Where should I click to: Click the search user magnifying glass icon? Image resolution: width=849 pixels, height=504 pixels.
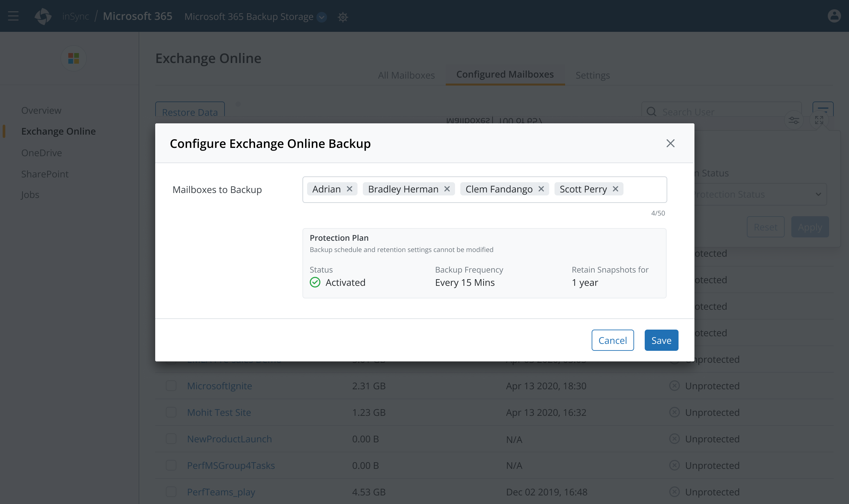point(652,112)
